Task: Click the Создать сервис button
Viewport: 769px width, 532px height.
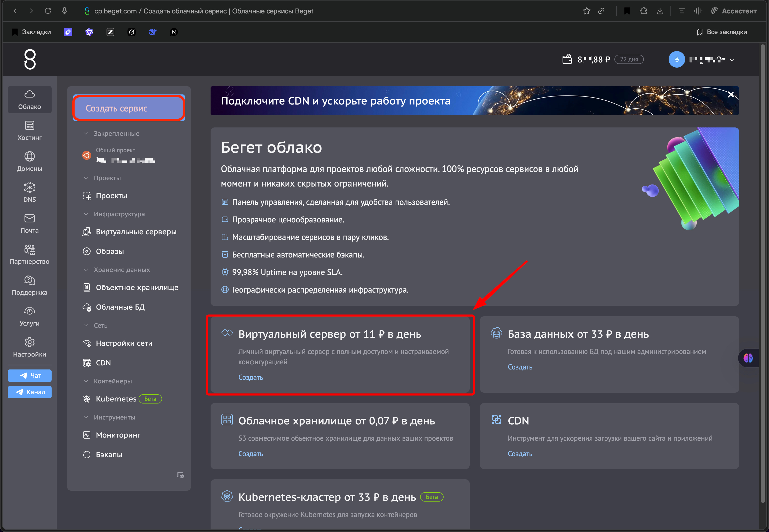Action: click(x=129, y=108)
